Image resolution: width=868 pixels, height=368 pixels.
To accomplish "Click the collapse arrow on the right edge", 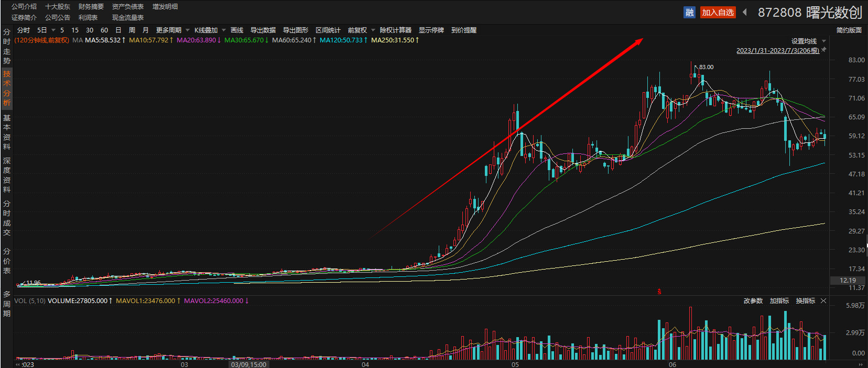I will [x=865, y=245].
